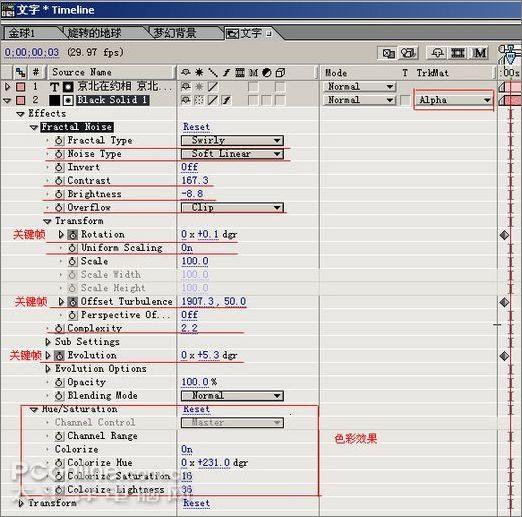Open the TrkMat Alpha dropdown
This screenshot has width=522, height=517.
[453, 100]
